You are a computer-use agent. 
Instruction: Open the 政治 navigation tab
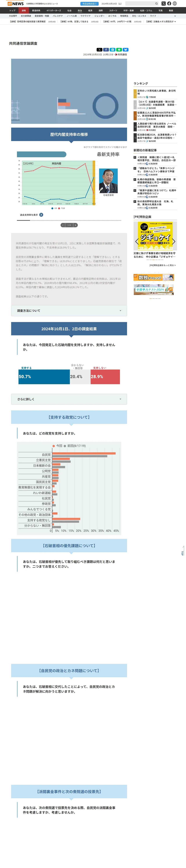tap(80, 10)
